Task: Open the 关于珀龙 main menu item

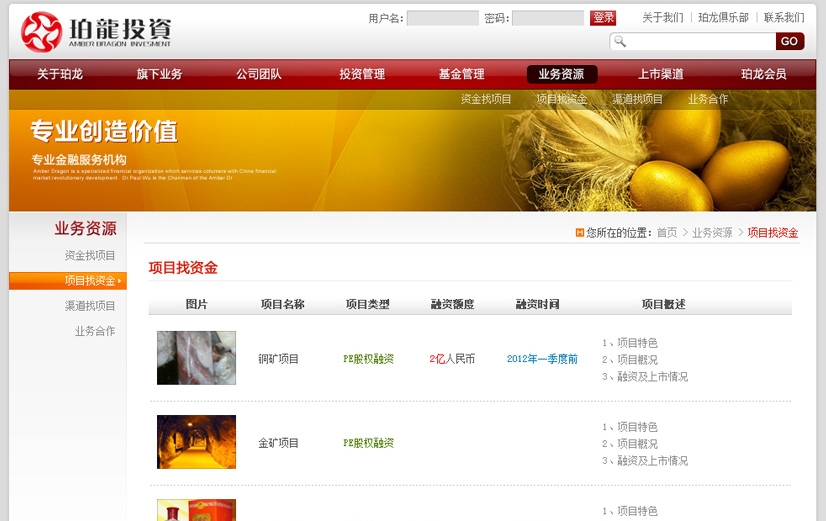Action: pos(60,74)
